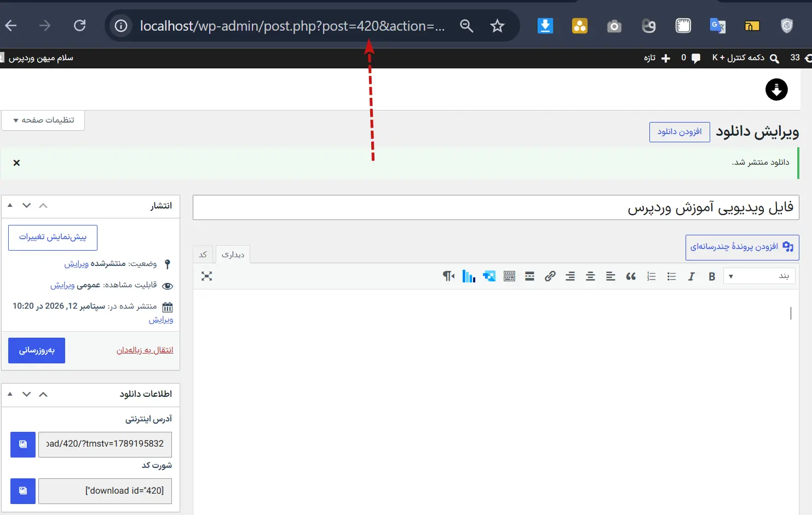Open the comments item in admin bar
Screen dimensions: 812x515
(691, 58)
